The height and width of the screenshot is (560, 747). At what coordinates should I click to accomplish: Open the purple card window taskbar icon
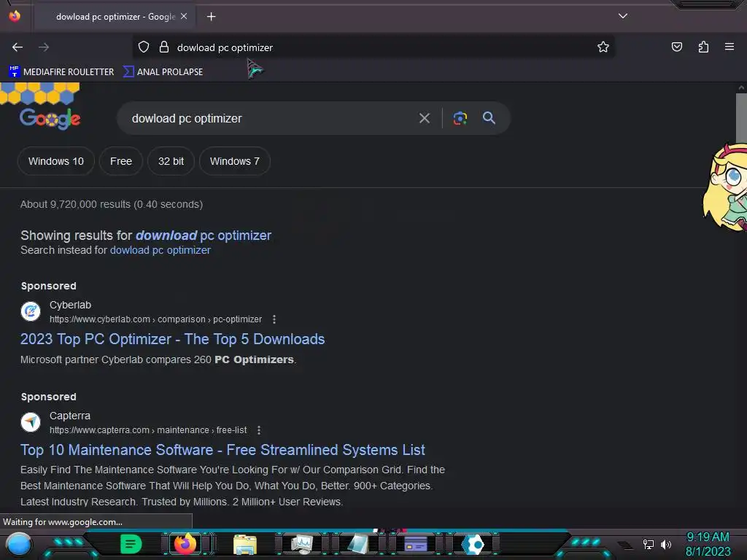coord(415,544)
